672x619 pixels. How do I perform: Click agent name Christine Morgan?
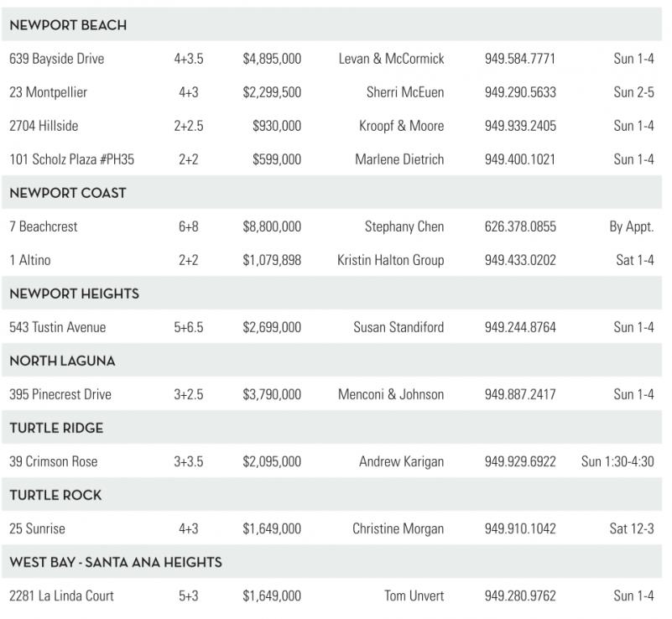tap(398, 528)
